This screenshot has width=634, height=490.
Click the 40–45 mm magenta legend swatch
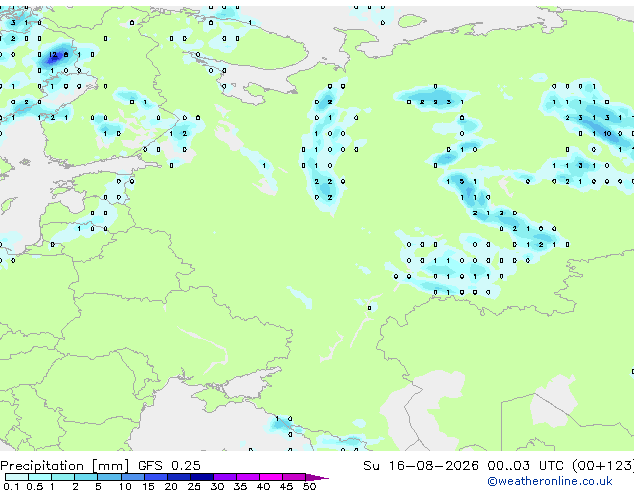(x=271, y=477)
